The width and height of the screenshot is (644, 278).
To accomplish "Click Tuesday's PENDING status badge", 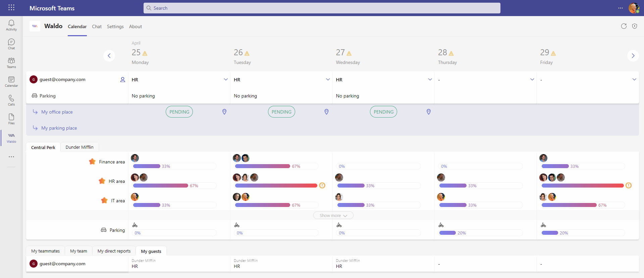I will click(x=281, y=112).
